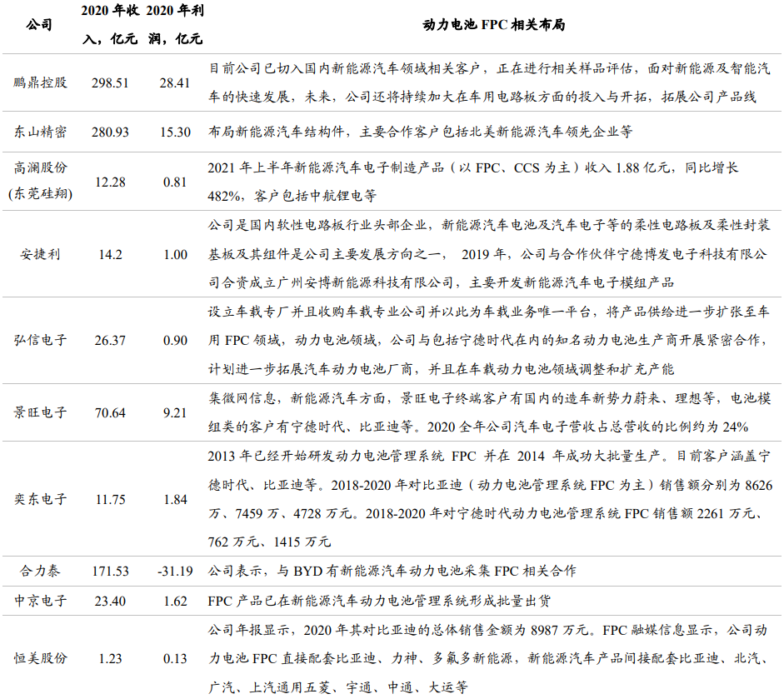Click the description starting '设立车载专厂并且收购'
This screenshot has height=699, width=784.
(x=489, y=341)
